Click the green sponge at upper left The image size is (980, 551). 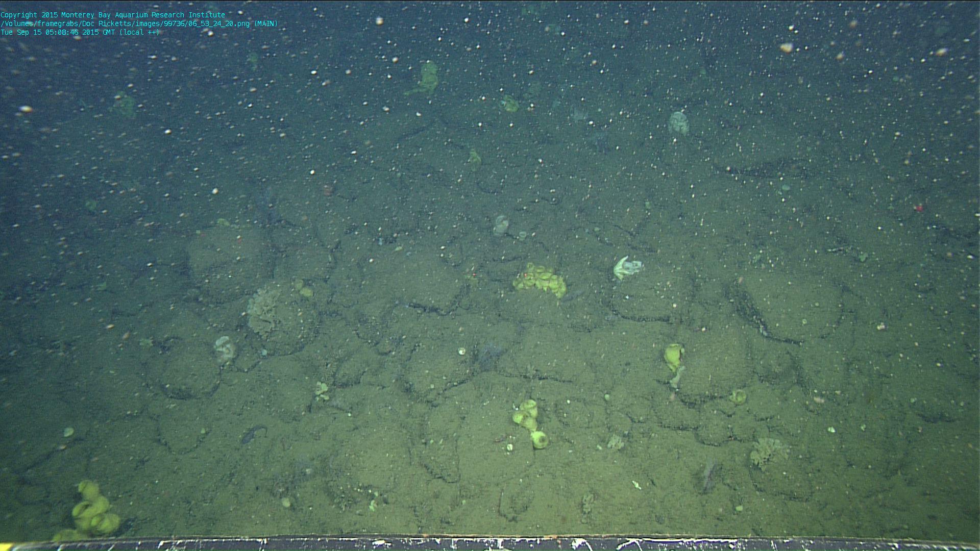pos(124,104)
